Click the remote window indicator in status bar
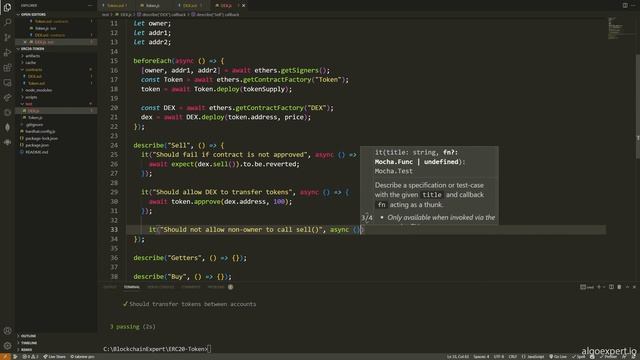 pyautogui.click(x=5, y=357)
